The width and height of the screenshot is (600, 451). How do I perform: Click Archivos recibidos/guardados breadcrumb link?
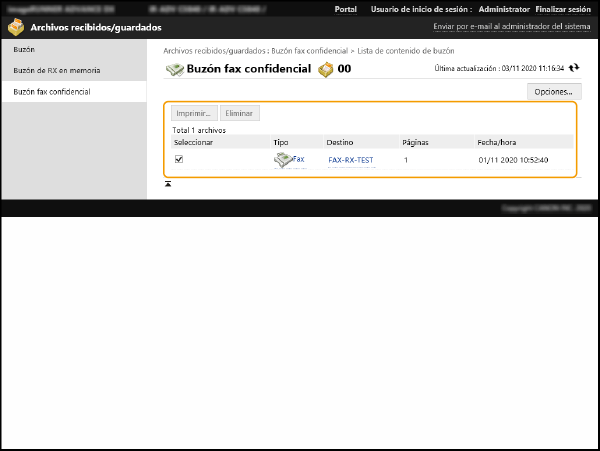215,49
